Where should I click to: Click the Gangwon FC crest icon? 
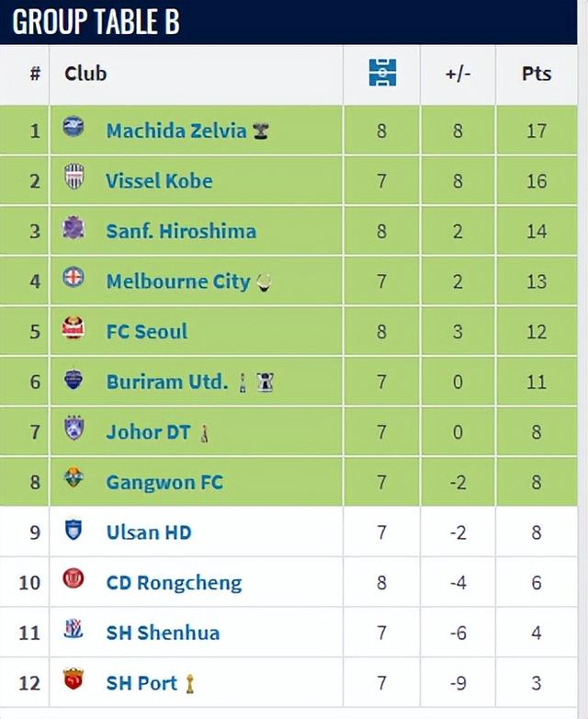(x=73, y=479)
